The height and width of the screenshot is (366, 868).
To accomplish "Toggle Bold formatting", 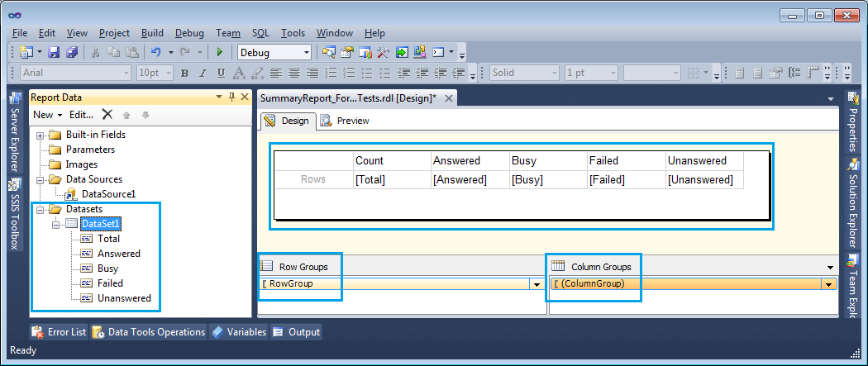I will tap(184, 73).
